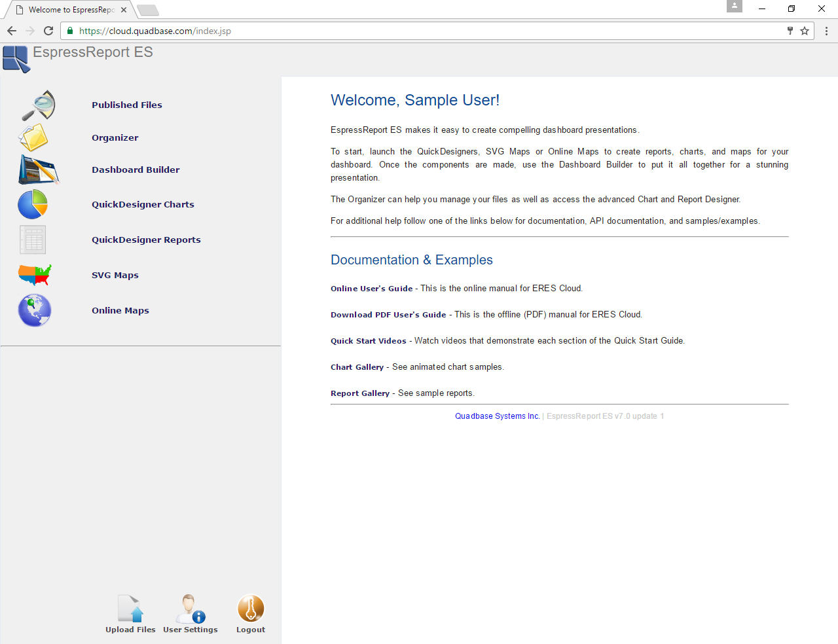Click the Logout key icon
The height and width of the screenshot is (644, 838).
coord(251,608)
